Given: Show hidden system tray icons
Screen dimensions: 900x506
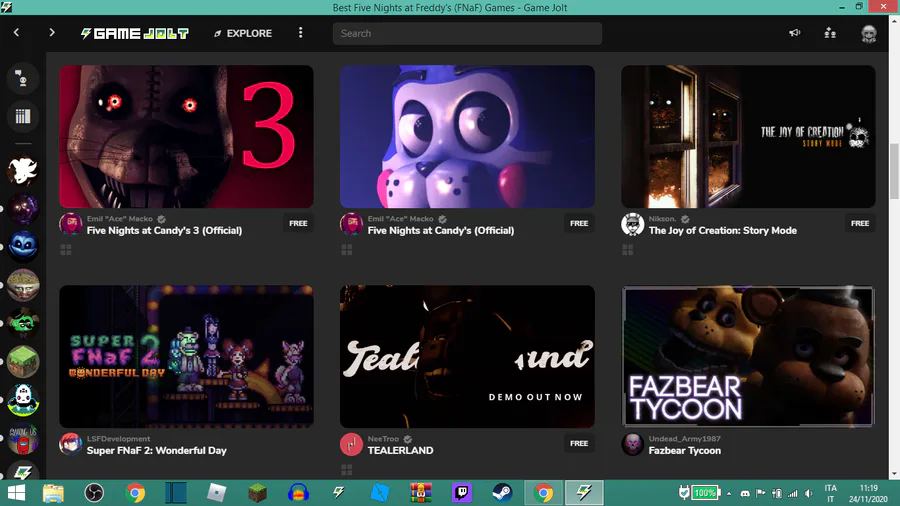Looking at the screenshot, I should click(x=729, y=493).
